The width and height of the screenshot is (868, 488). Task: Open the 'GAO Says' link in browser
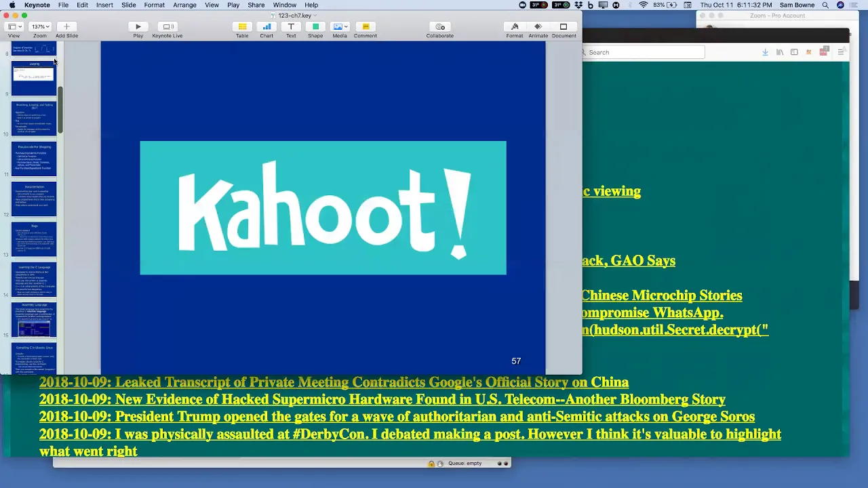pyautogui.click(x=629, y=261)
